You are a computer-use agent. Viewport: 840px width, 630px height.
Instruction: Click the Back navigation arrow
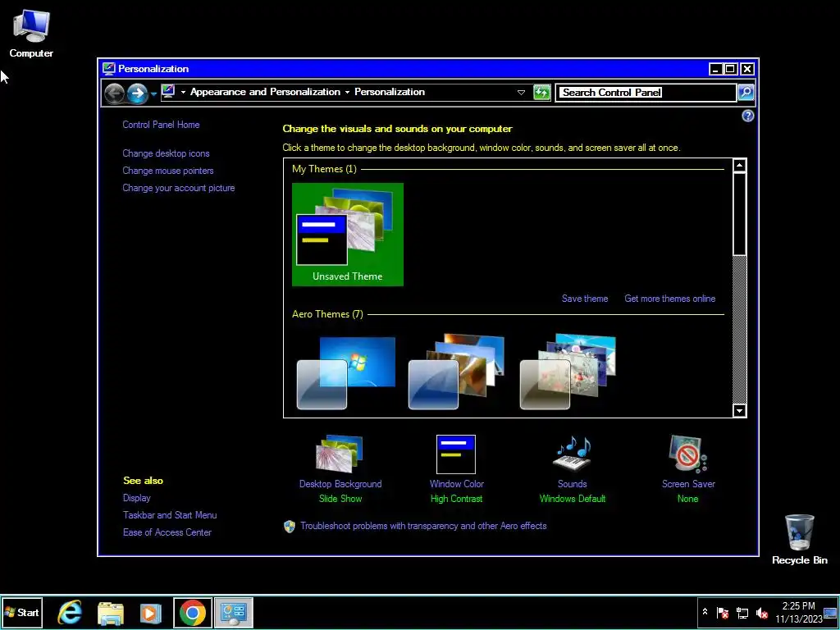pyautogui.click(x=114, y=94)
